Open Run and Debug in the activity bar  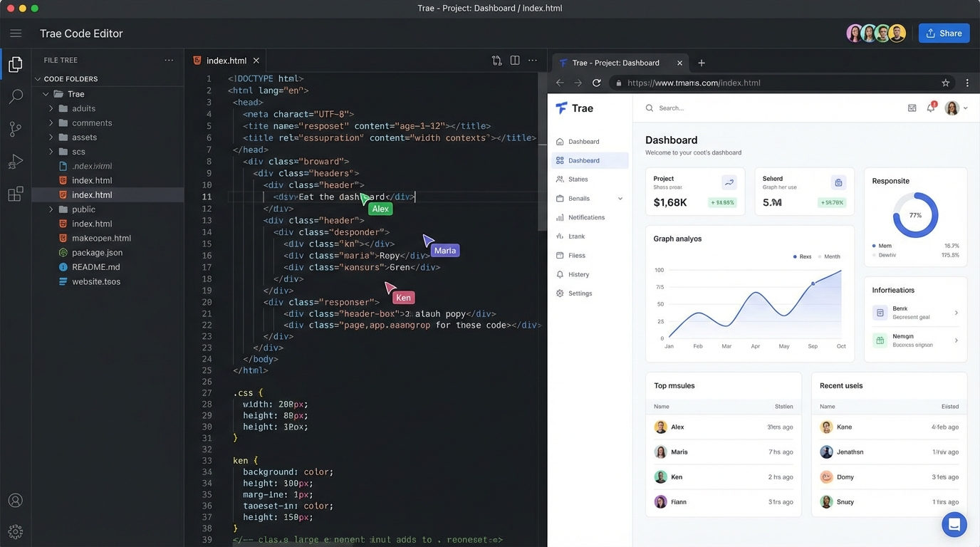click(x=16, y=161)
